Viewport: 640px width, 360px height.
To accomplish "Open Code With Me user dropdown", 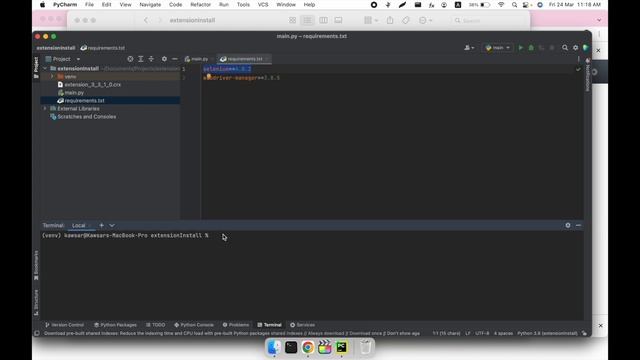I will (x=469, y=48).
